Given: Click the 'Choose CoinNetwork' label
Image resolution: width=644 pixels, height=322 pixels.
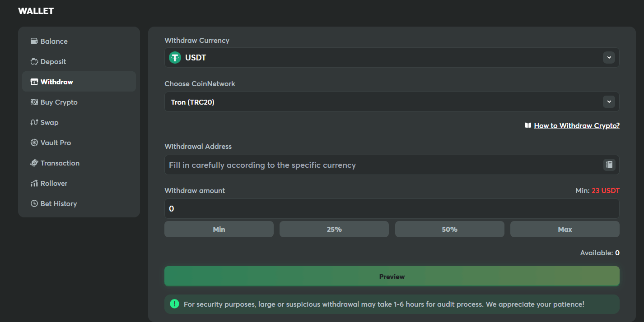Looking at the screenshot, I should (x=200, y=83).
